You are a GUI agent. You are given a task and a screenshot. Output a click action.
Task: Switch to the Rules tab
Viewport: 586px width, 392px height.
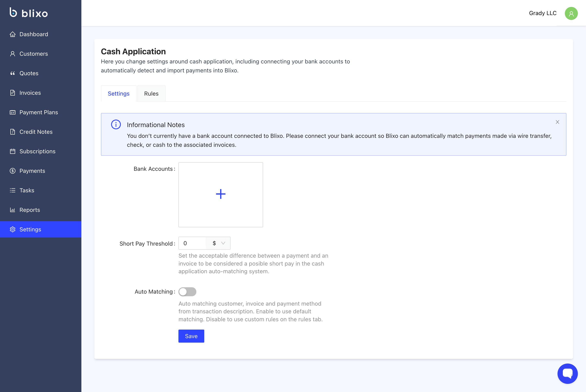click(x=151, y=94)
